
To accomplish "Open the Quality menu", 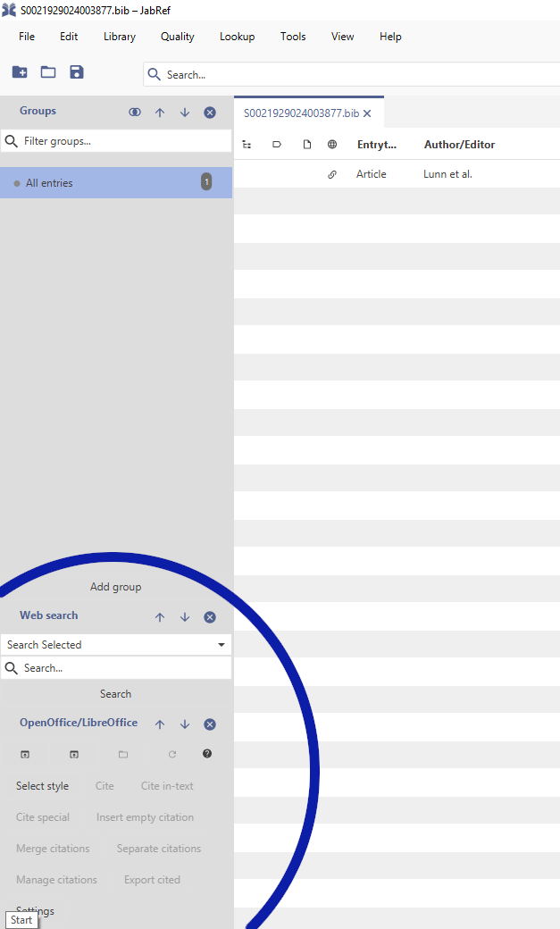I will point(177,37).
